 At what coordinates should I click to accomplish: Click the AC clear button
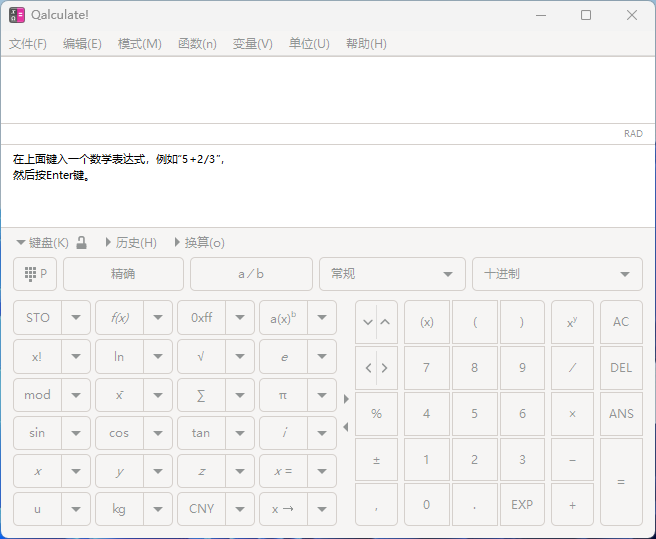(621, 322)
